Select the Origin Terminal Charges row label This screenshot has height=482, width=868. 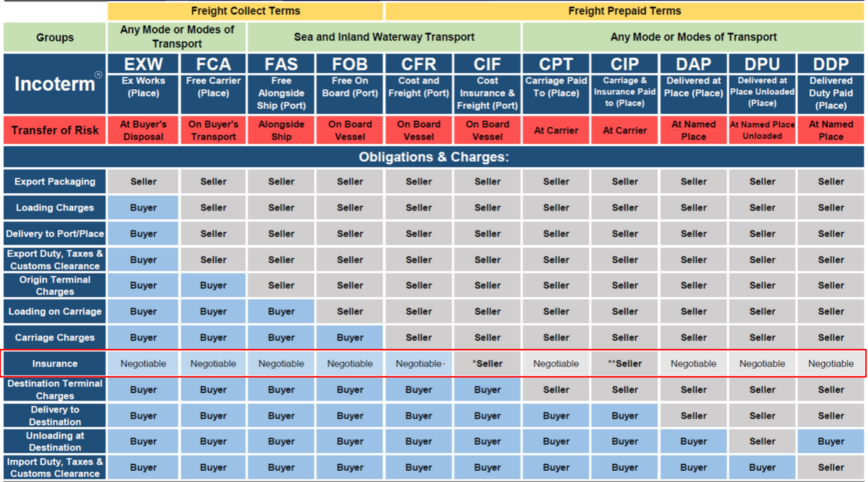(55, 285)
